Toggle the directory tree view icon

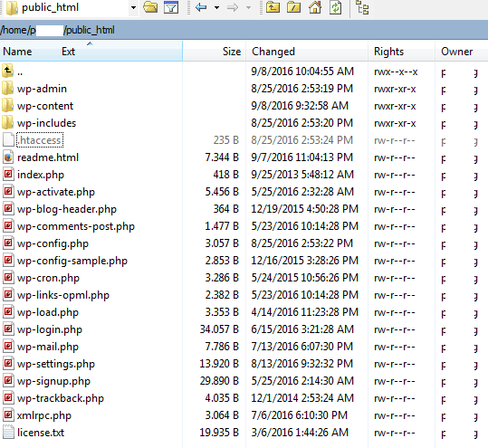click(362, 7)
